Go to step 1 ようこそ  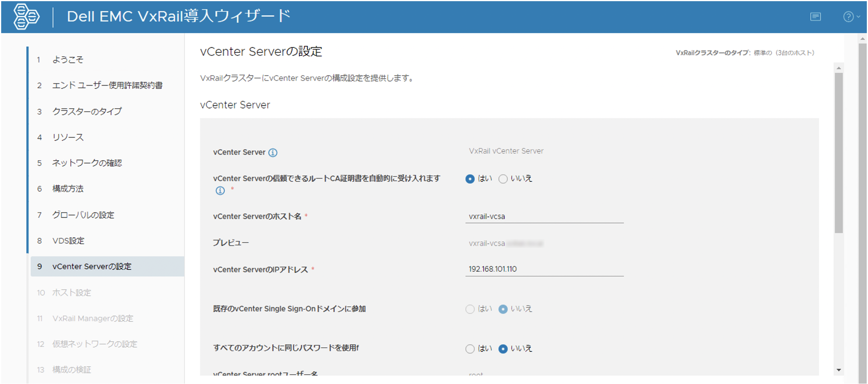68,60
